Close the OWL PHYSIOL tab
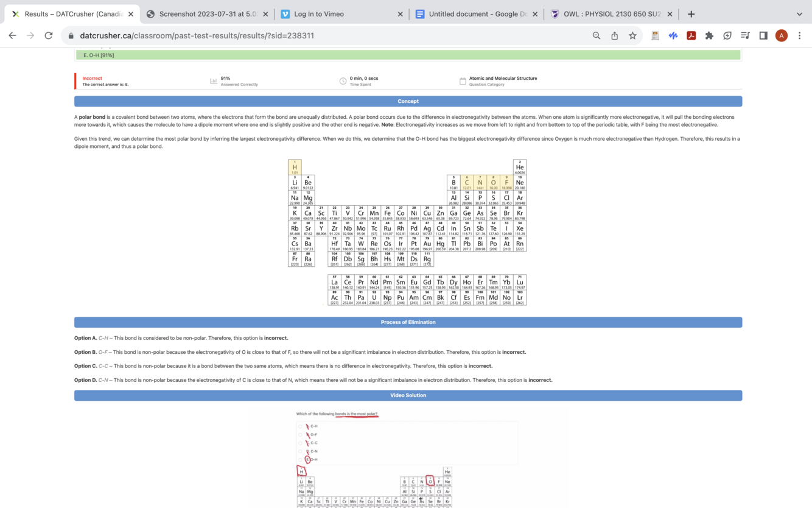The width and height of the screenshot is (812, 508). point(670,14)
